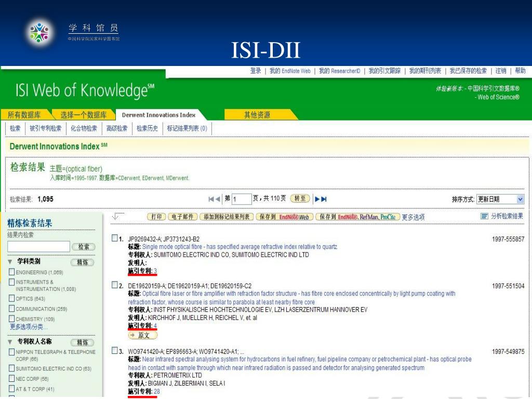The width and height of the screenshot is (532, 399).
Task: Switch to 所有数据库 tab
Action: pyautogui.click(x=24, y=115)
